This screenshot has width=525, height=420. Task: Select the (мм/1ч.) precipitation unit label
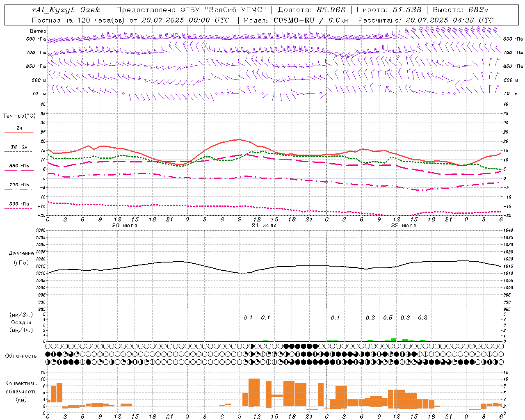click(21, 330)
